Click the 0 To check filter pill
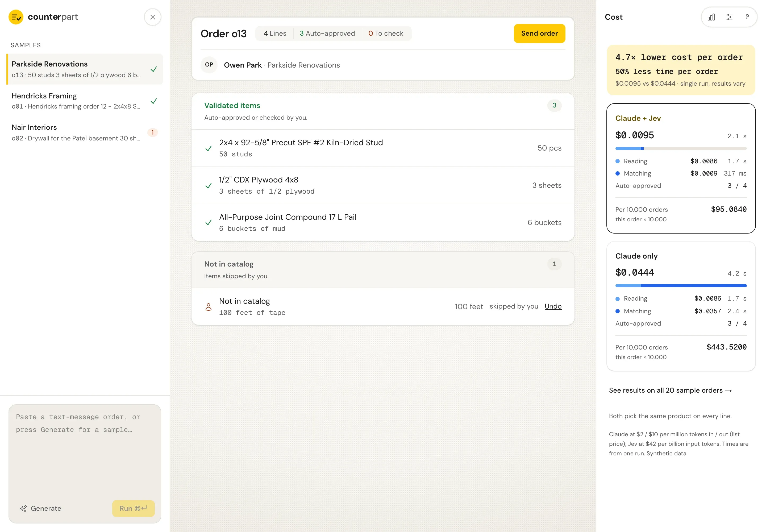766x532 pixels. pos(386,33)
